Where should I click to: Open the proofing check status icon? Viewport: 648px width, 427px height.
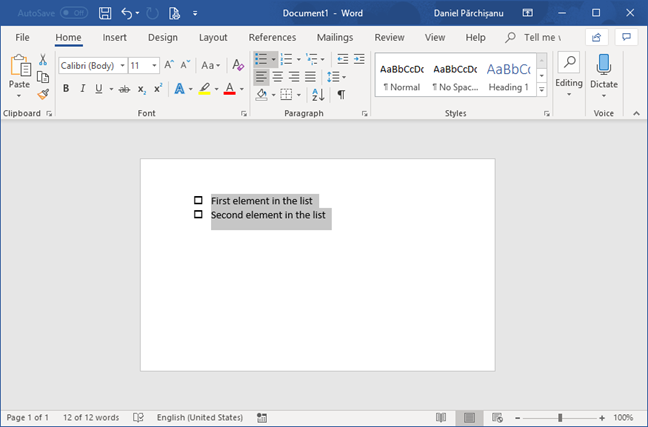tap(138, 417)
